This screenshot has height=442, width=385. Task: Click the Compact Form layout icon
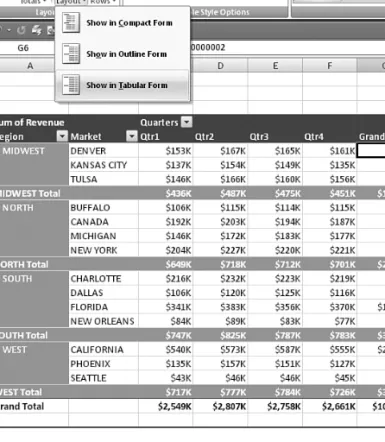(x=71, y=23)
